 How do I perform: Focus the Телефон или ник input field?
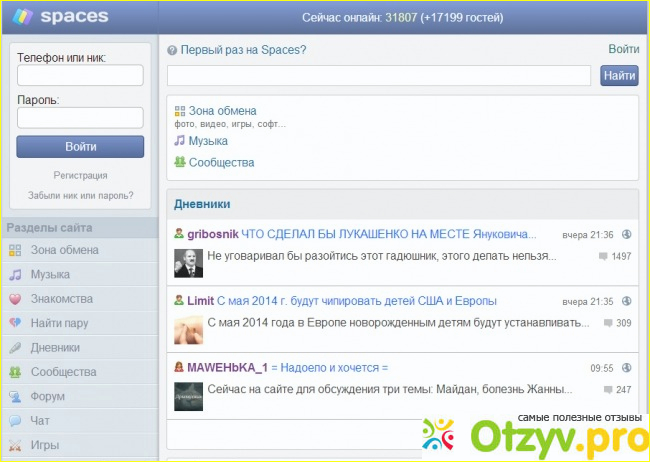[80, 76]
